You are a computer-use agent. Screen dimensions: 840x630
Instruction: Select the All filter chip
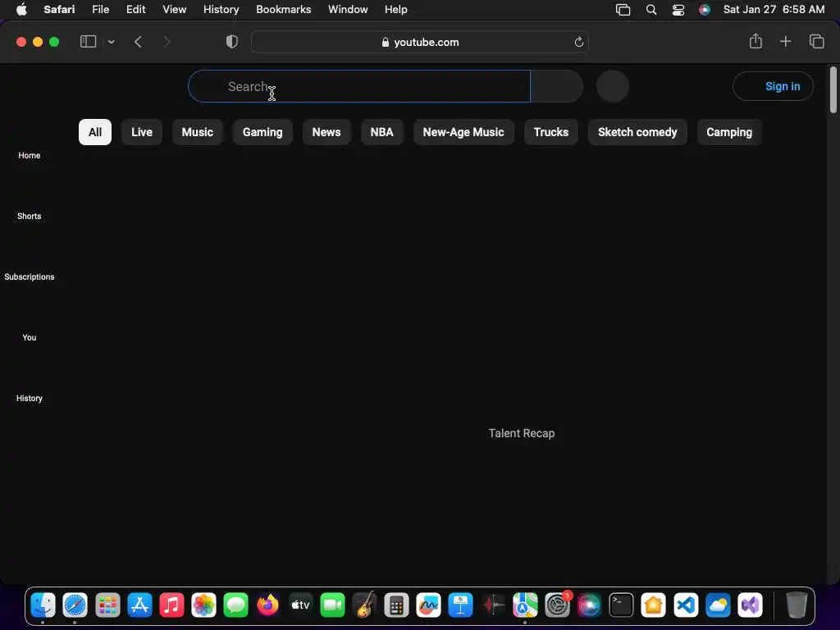95,132
